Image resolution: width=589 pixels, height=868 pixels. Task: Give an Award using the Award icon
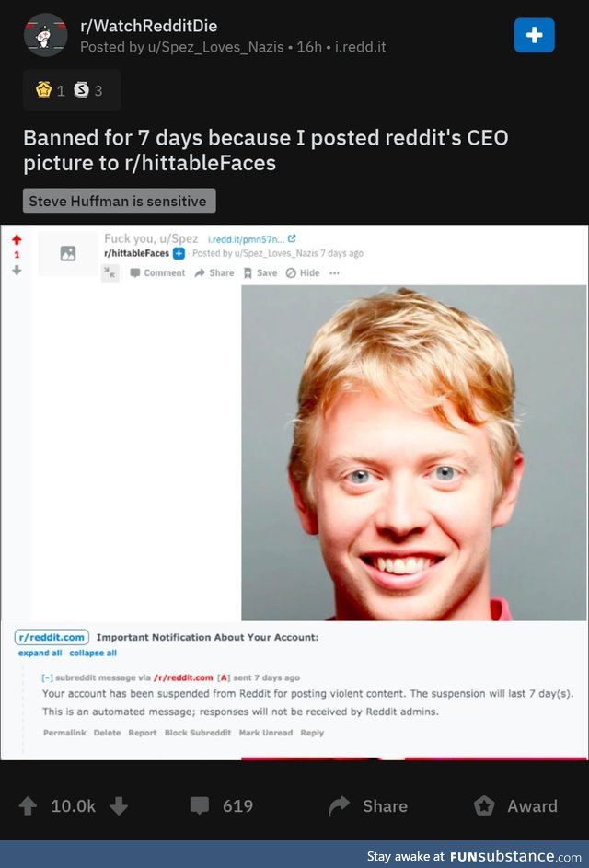[484, 806]
